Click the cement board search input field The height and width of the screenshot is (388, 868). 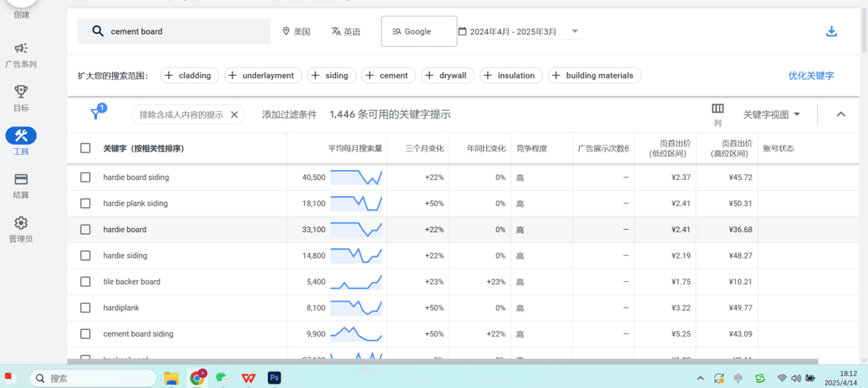tap(174, 31)
